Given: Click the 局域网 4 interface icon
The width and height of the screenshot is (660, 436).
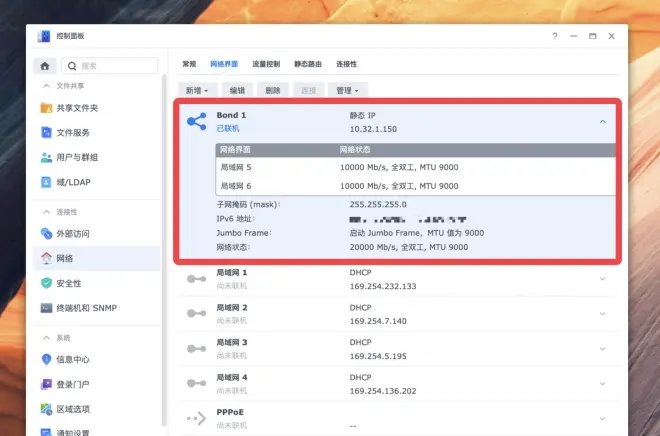Looking at the screenshot, I should tap(197, 383).
